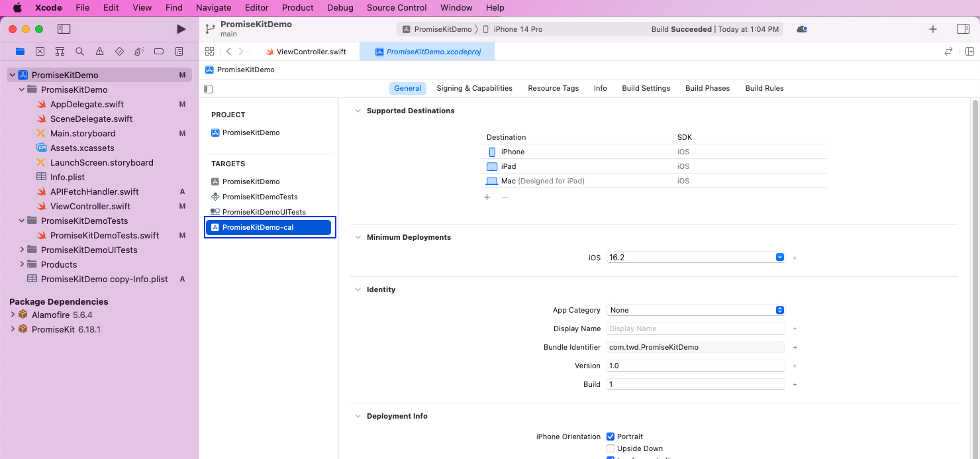Open the Source Control menu
The width and height of the screenshot is (980, 459).
pyautogui.click(x=397, y=8)
